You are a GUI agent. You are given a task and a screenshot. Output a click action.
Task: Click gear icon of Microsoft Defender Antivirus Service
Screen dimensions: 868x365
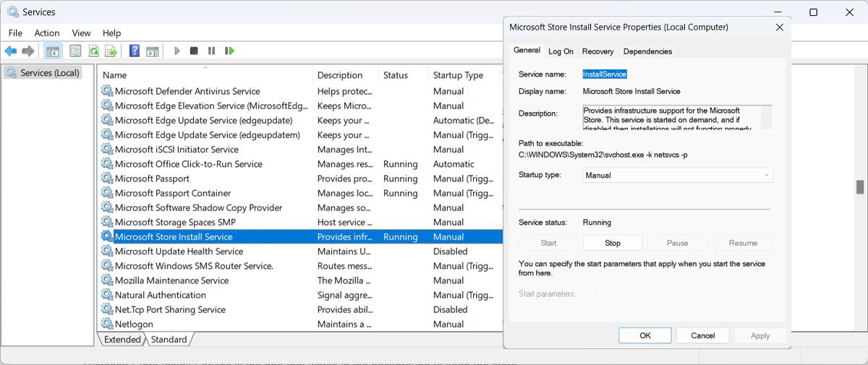(x=107, y=91)
